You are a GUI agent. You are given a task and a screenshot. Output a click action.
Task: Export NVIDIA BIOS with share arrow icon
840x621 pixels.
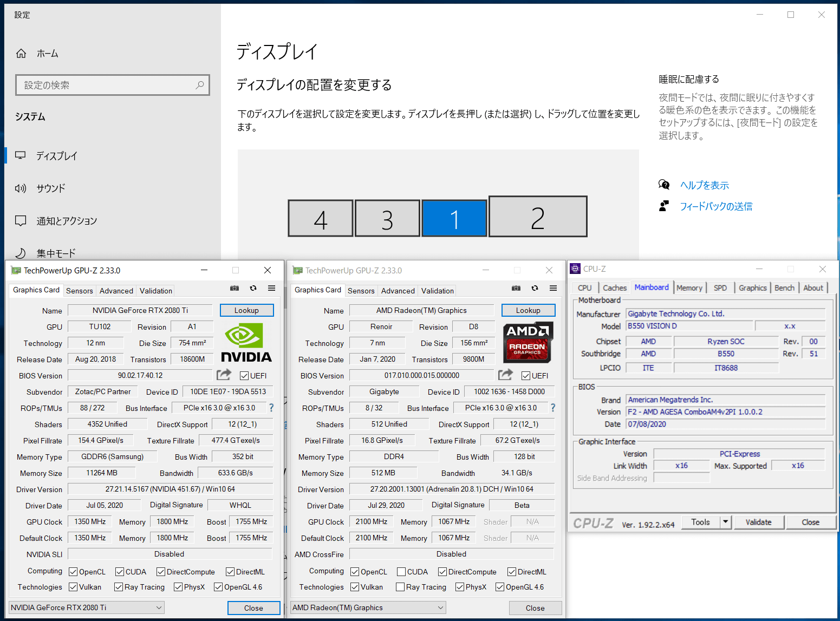click(x=224, y=375)
